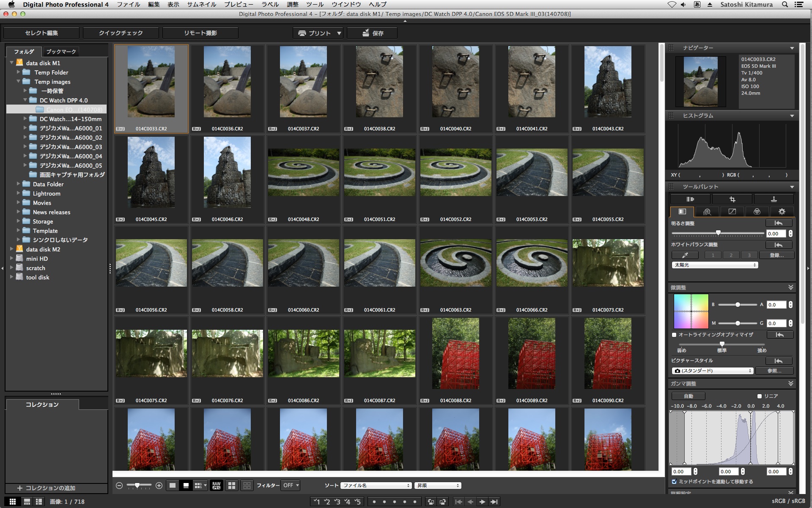The height and width of the screenshot is (508, 812).
Task: Reset brightness adjustment with the revert button
Action: coord(778,223)
